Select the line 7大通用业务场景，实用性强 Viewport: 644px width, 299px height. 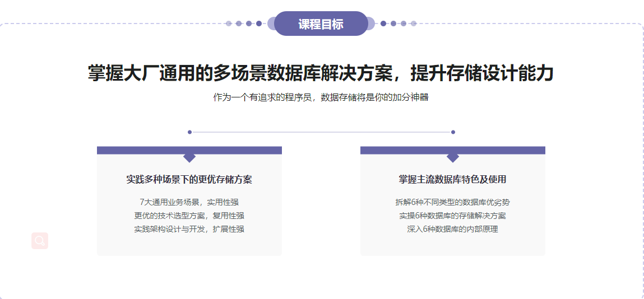coord(189,202)
